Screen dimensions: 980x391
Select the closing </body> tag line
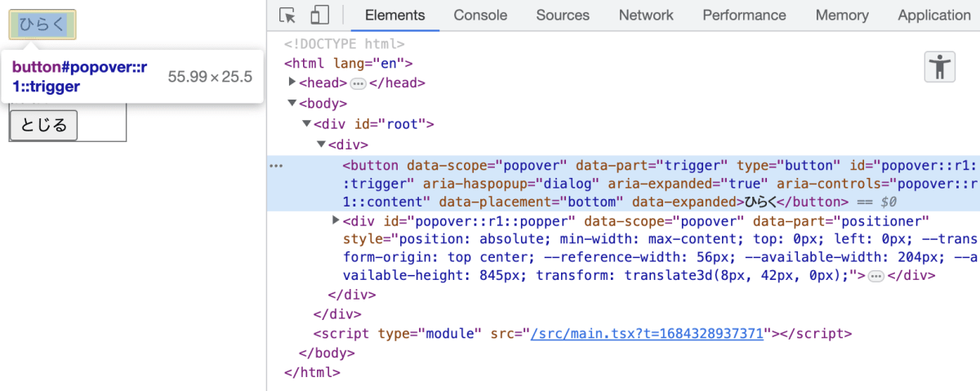coord(327,353)
